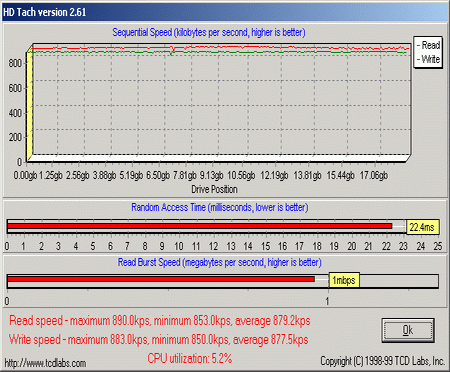Click the Write speed statistics line

[x=159, y=340]
